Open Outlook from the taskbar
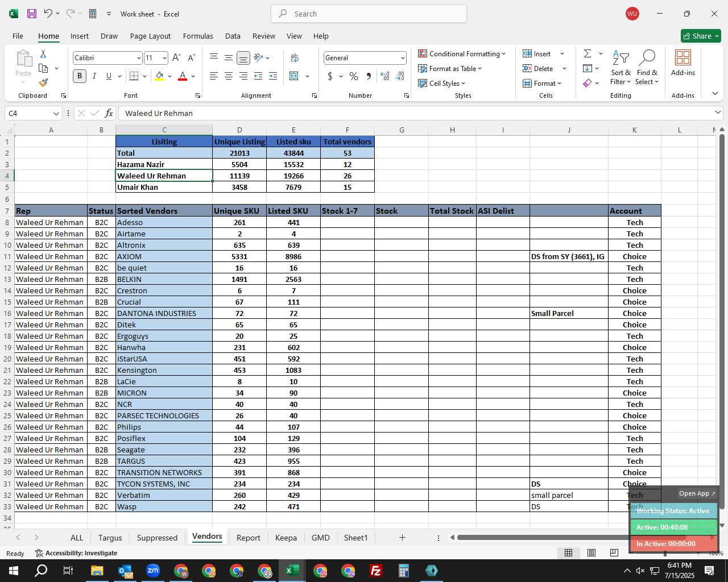728x582 pixels. tap(125, 571)
